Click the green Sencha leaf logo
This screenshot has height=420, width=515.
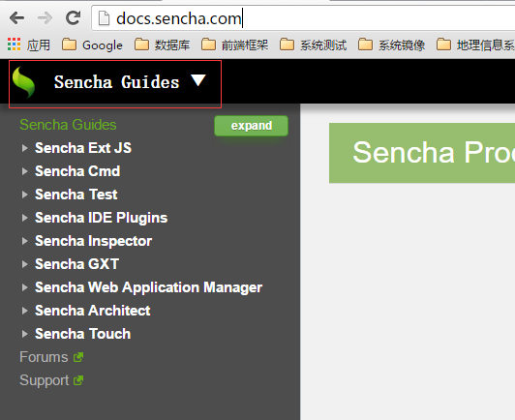(23, 82)
